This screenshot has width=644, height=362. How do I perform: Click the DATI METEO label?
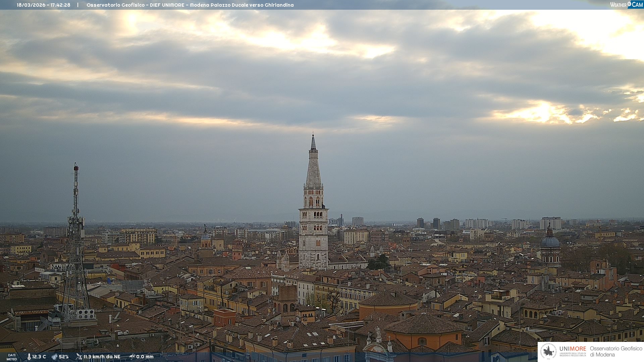point(12,357)
